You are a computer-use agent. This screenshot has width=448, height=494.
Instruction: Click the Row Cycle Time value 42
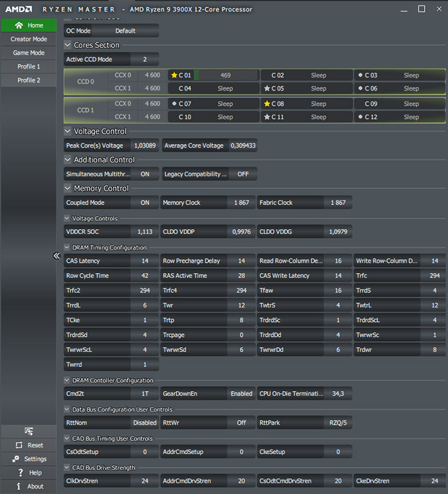tap(145, 275)
